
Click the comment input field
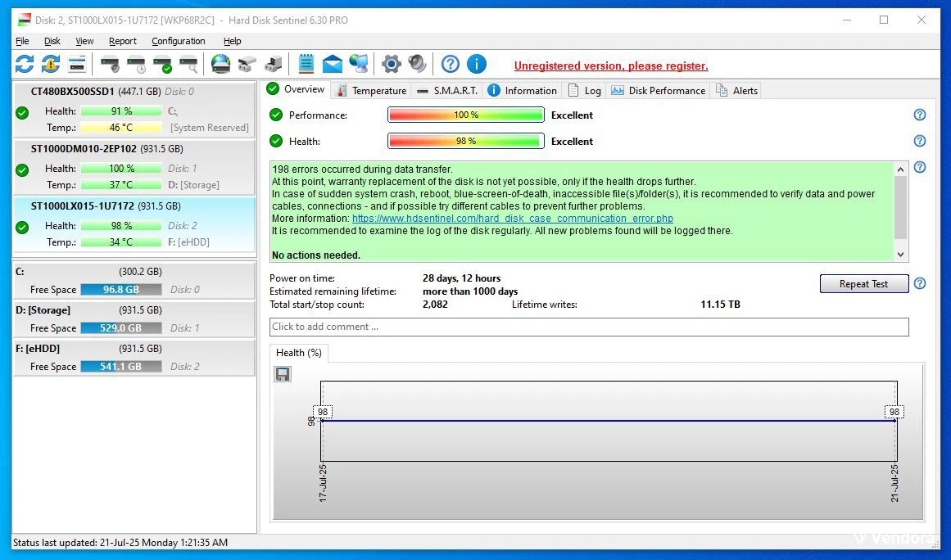pyautogui.click(x=589, y=327)
